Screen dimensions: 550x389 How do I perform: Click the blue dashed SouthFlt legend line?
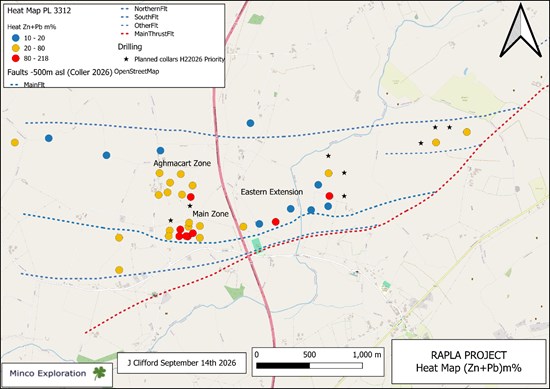click(x=126, y=17)
